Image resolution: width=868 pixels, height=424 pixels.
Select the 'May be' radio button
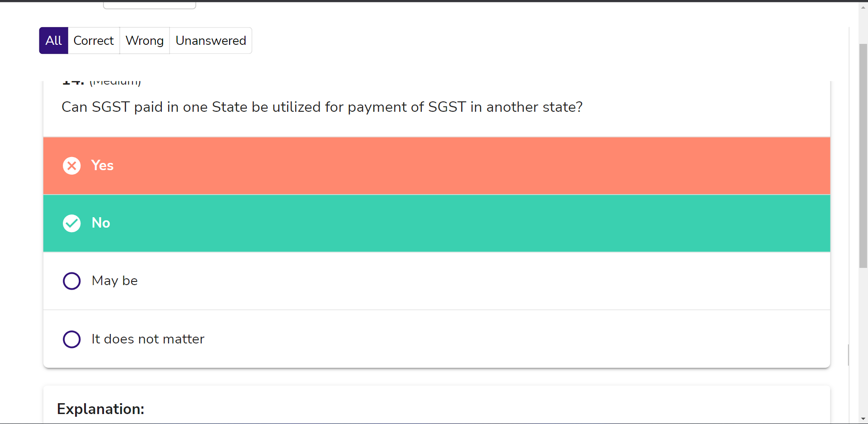(71, 281)
